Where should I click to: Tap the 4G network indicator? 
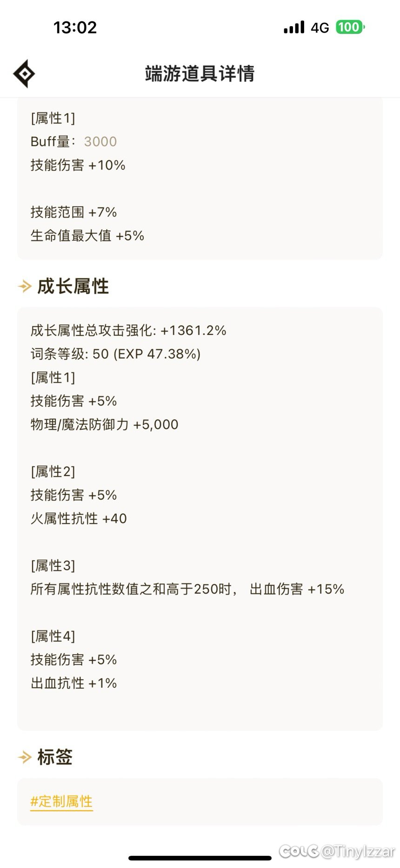tap(320, 28)
